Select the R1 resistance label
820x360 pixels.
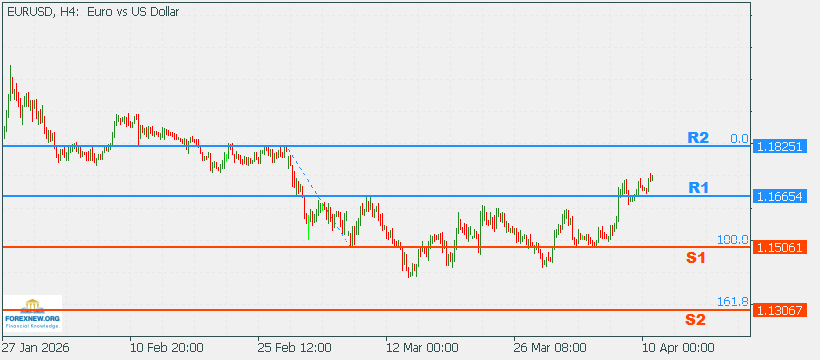(698, 188)
